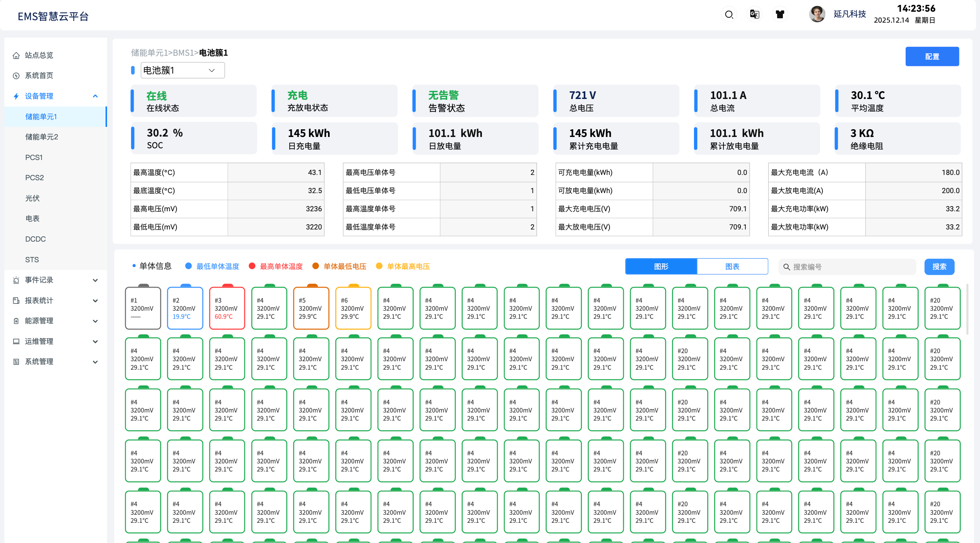Open PCS1 sidebar item
The height and width of the screenshot is (543, 980).
coord(34,157)
